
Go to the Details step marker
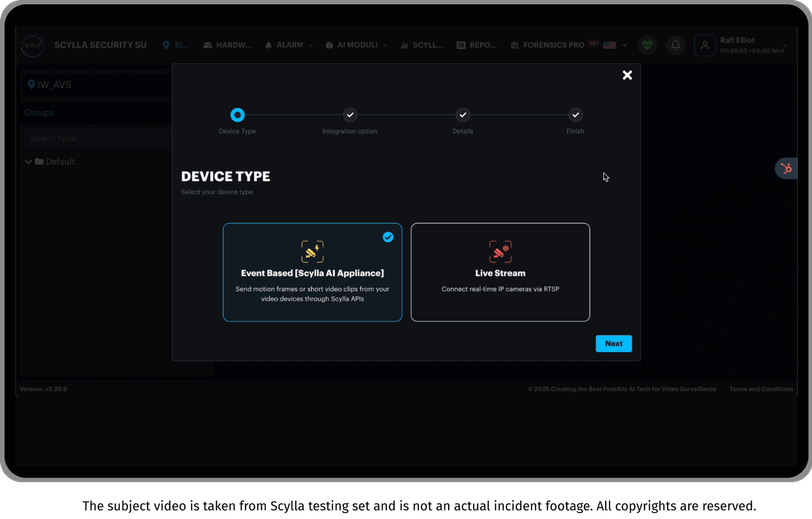tap(462, 115)
